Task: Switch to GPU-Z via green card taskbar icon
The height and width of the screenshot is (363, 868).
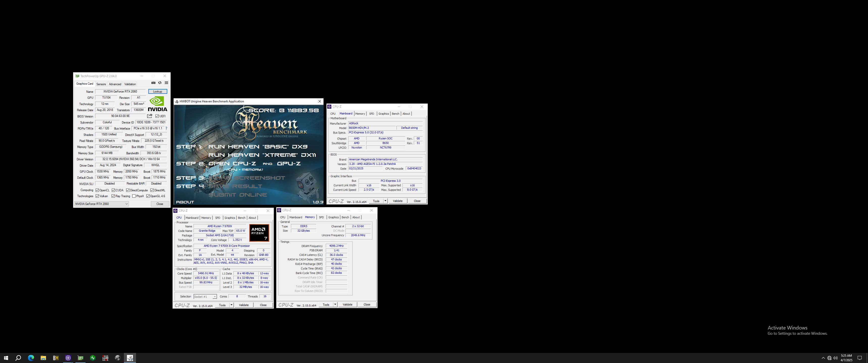Action: click(x=80, y=358)
